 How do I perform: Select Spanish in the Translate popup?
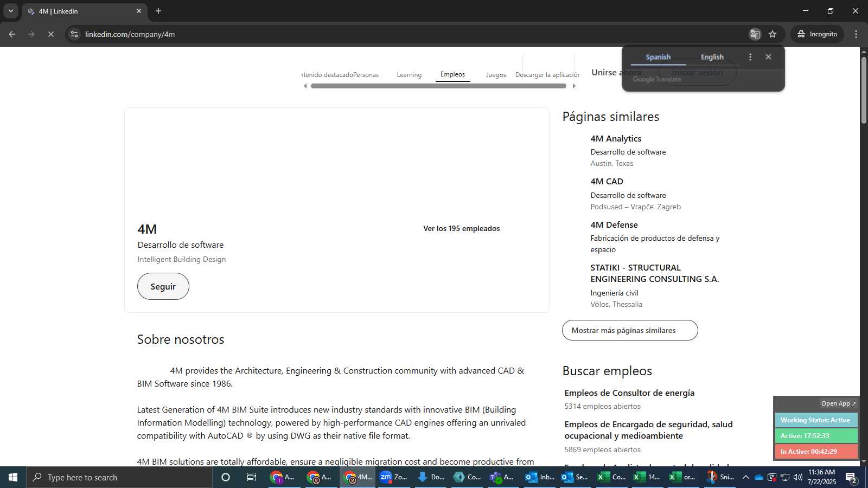[x=658, y=57]
